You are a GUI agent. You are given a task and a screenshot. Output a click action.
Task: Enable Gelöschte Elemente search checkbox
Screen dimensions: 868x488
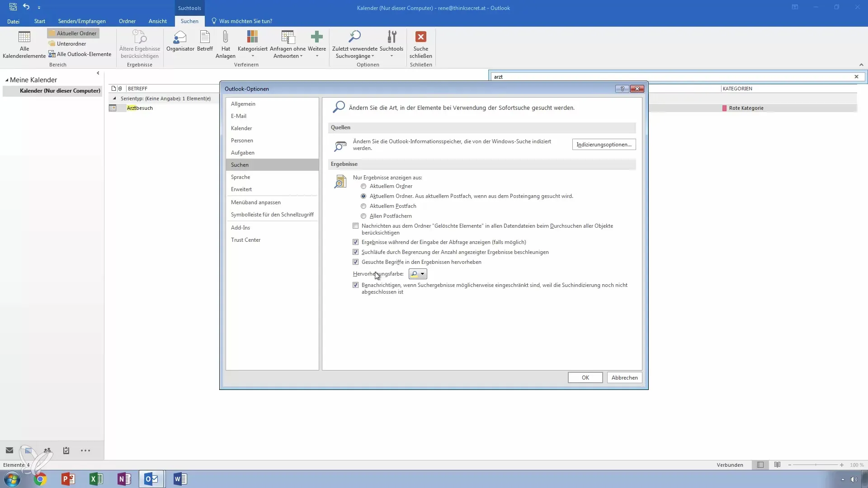(356, 226)
